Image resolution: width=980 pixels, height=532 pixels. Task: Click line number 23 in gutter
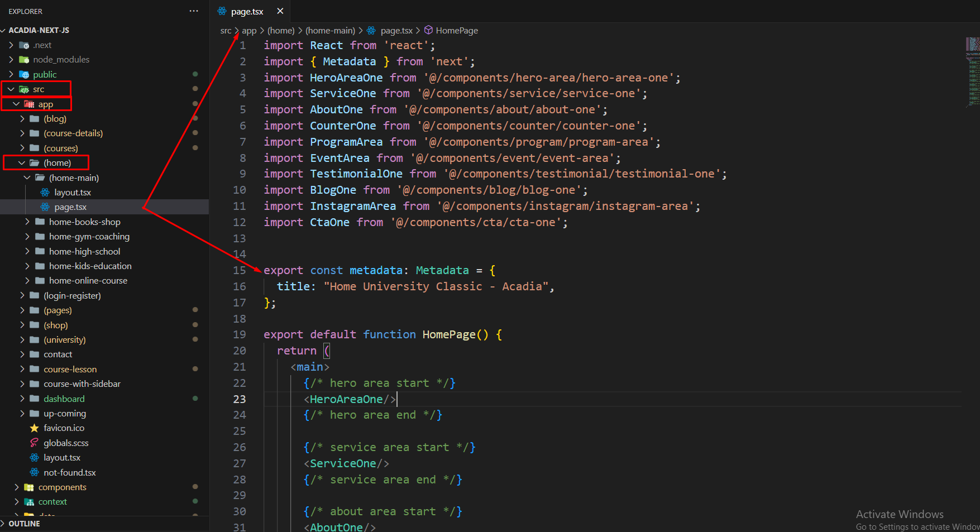tap(240, 399)
